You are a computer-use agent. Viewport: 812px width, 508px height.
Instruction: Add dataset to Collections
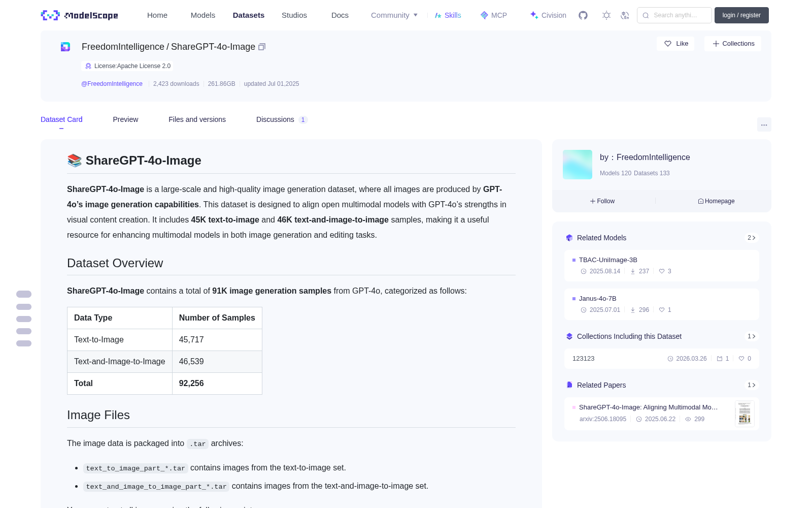[x=733, y=44]
